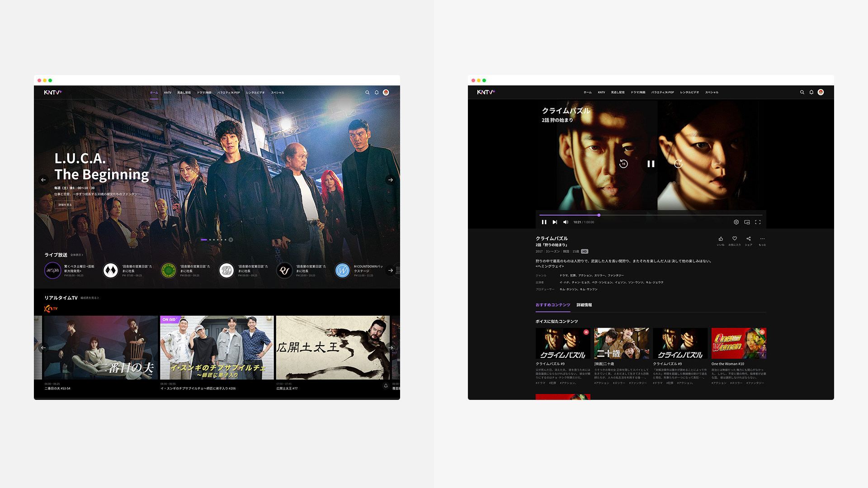868x488 pixels.
Task: Enter fullscreen on the video player
Action: pos(758,222)
